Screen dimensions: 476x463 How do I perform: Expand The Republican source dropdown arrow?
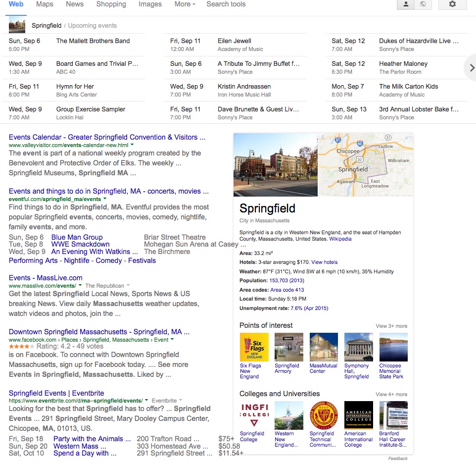pos(128,285)
